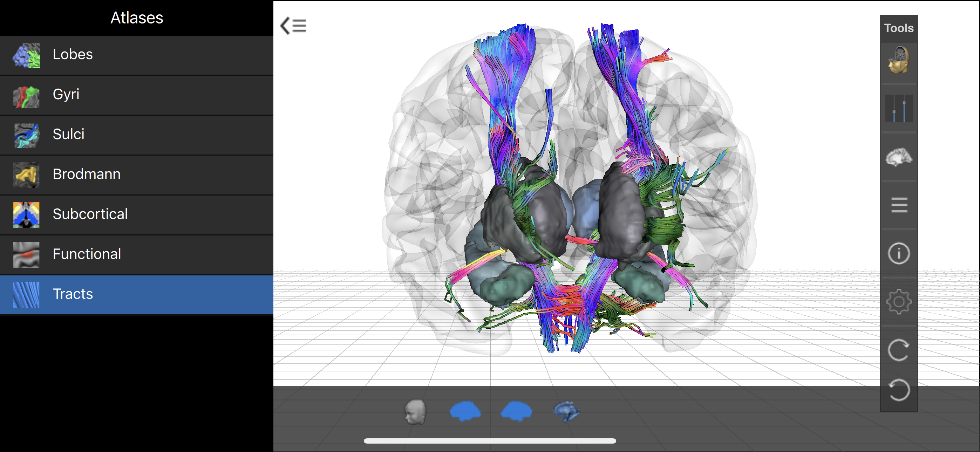Screen dimensions: 980x452
Task: Open the head cutaway tool
Action: pos(899,60)
